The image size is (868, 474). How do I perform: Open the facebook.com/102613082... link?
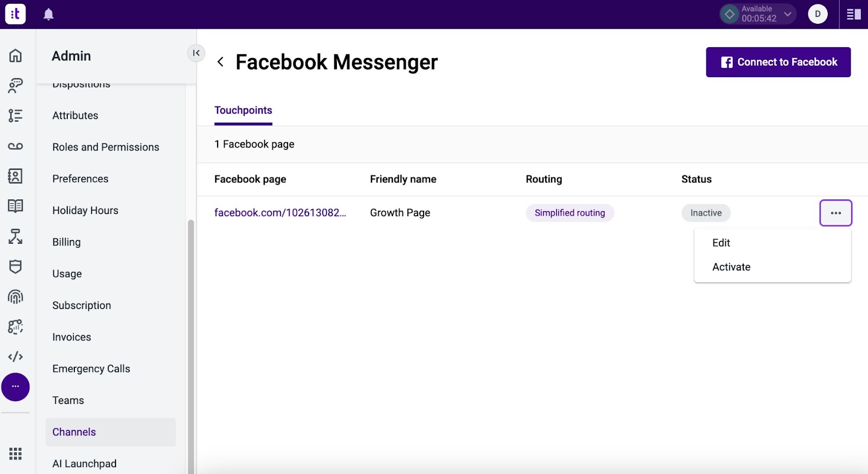click(x=280, y=213)
